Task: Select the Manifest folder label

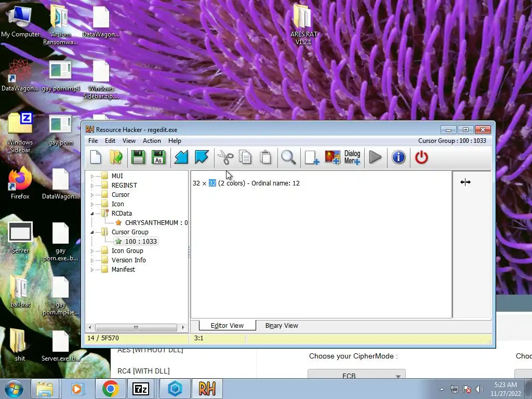Action: pos(123,270)
